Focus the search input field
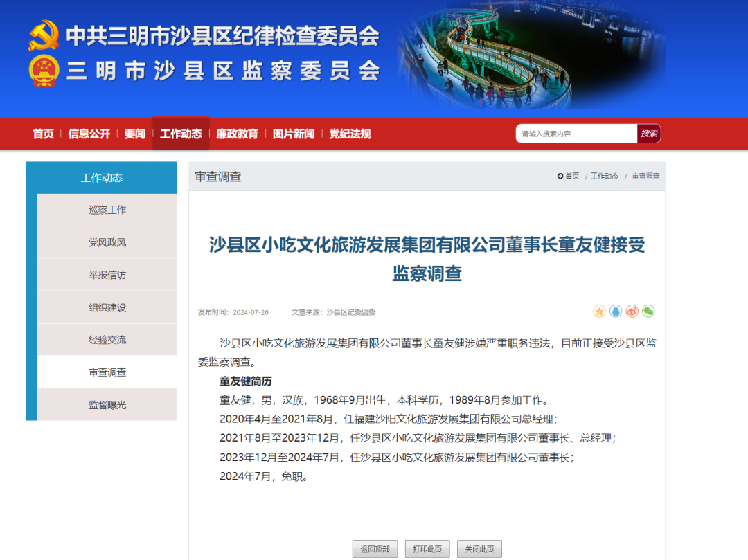 coord(576,134)
